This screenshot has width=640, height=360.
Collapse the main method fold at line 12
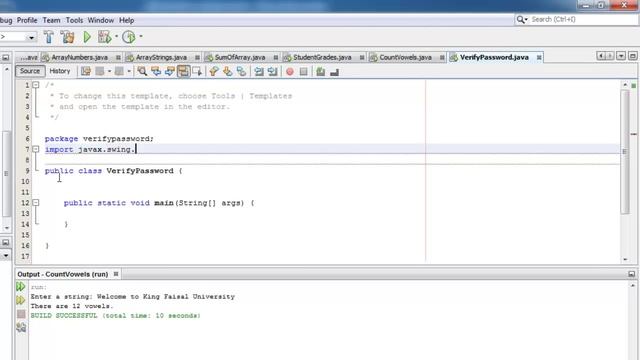pyautogui.click(x=36, y=202)
